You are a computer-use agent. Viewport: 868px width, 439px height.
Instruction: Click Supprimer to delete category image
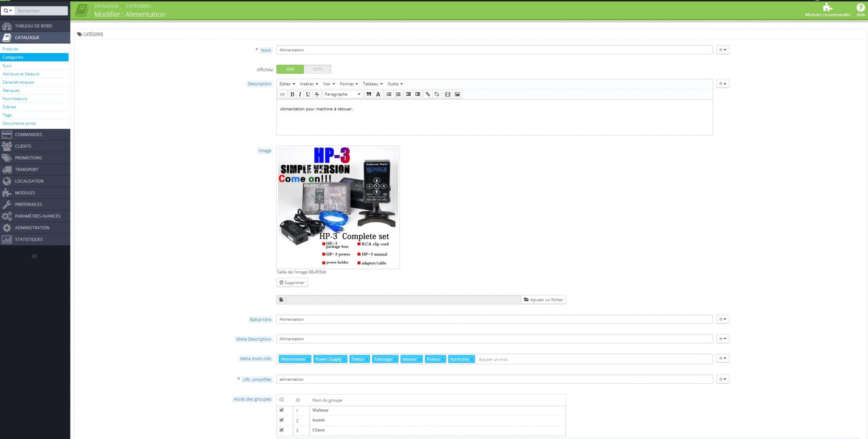pyautogui.click(x=292, y=283)
